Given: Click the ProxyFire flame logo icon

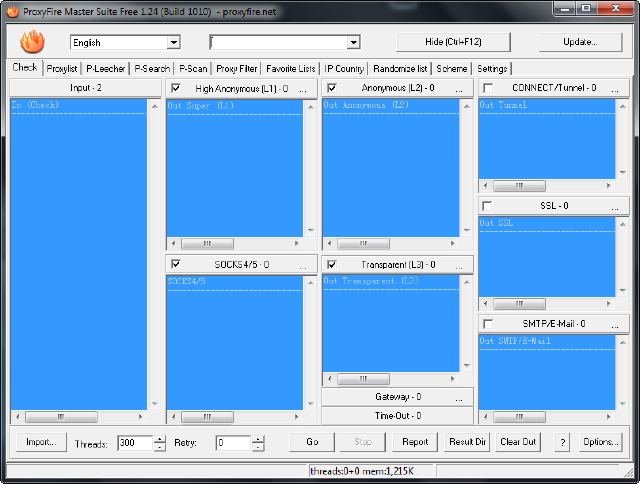Looking at the screenshot, I should (x=32, y=42).
